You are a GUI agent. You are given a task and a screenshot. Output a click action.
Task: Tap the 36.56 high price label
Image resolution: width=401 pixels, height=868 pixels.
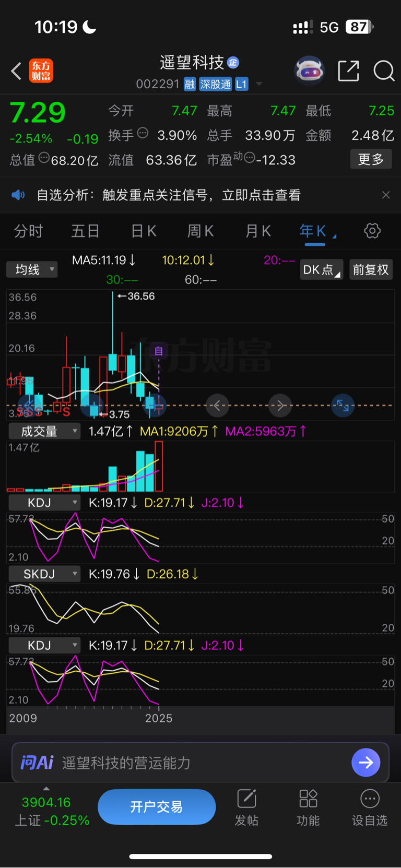(137, 296)
